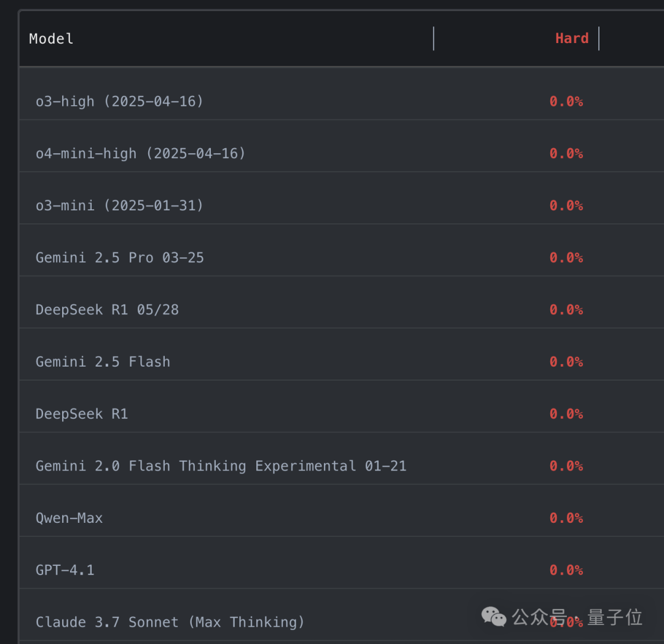Image resolution: width=664 pixels, height=644 pixels.
Task: Open the o3-mini (2025-01-31) model entry
Action: click(119, 205)
